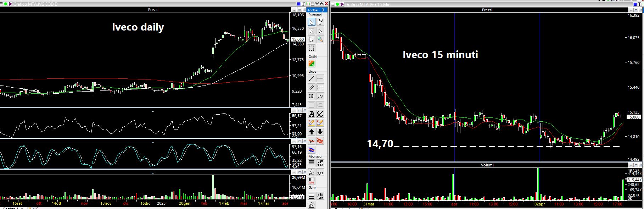The image size is (644, 209).
Task: Click the 9,220 price axis label
Action: point(297,91)
